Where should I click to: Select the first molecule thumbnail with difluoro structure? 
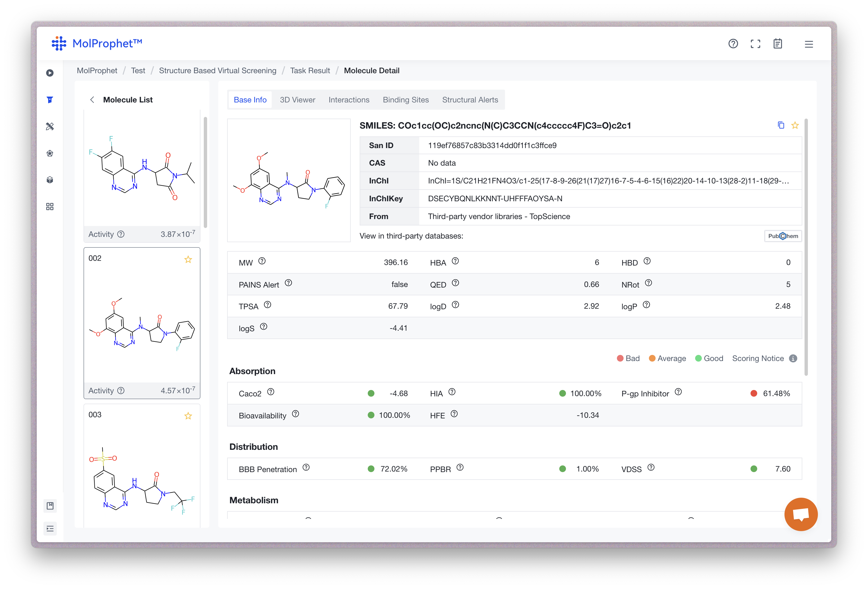pos(142,168)
